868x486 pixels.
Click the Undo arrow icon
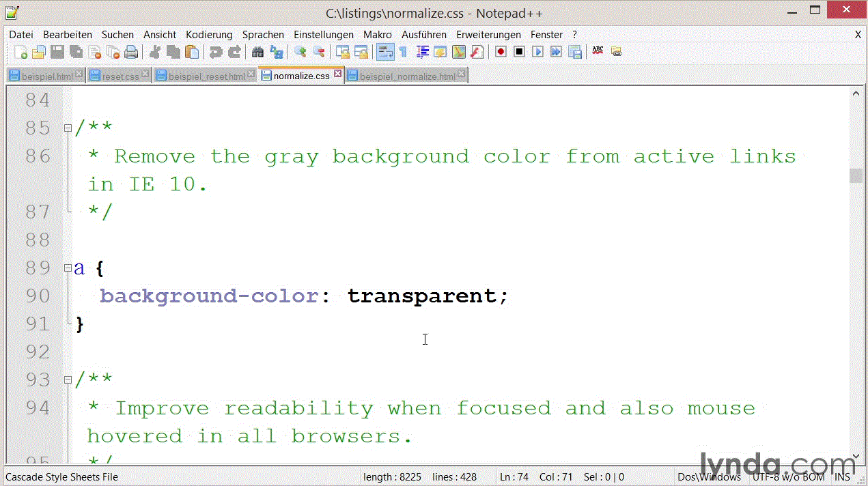click(216, 52)
